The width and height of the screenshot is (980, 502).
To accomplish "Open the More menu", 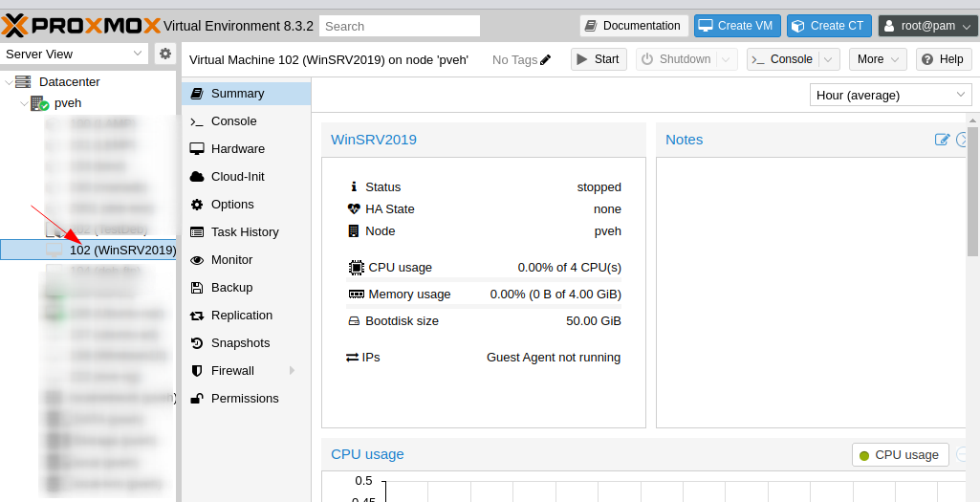I will 878,59.
